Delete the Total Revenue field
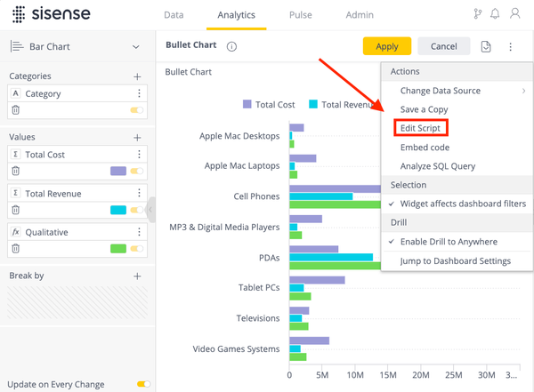 [16, 210]
